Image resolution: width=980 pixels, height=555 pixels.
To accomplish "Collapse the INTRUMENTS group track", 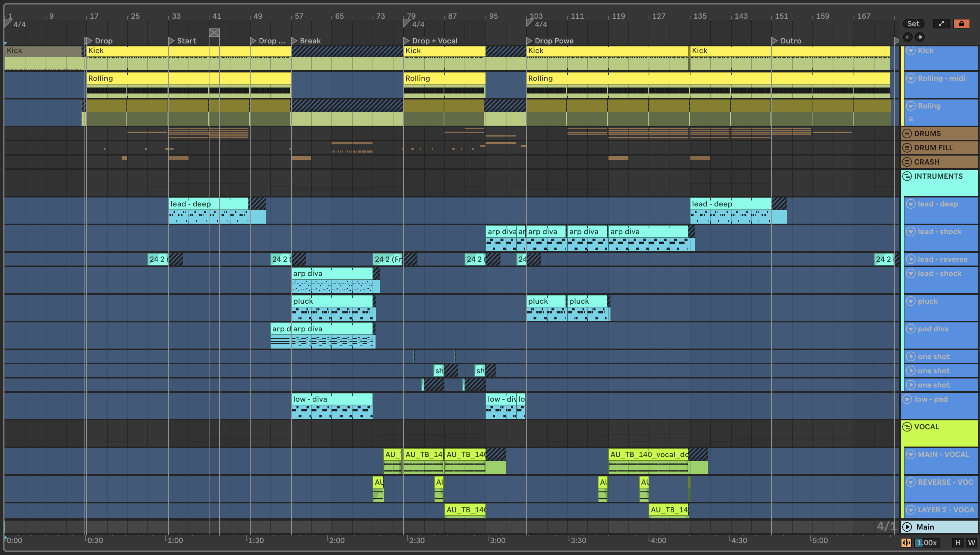I will pyautogui.click(x=907, y=176).
